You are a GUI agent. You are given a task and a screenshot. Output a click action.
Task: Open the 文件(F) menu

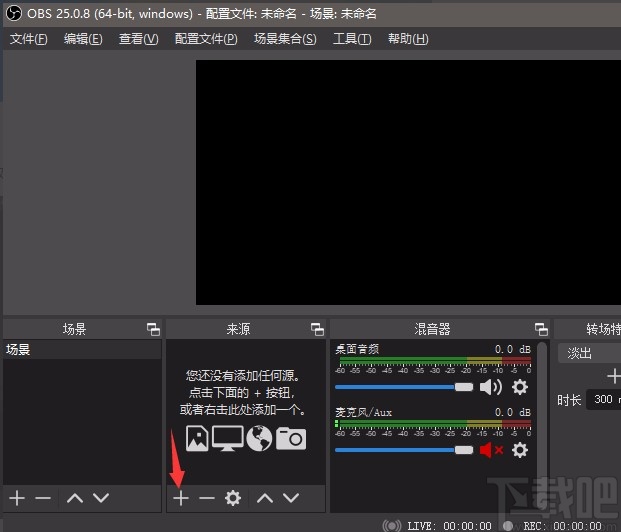[29, 39]
